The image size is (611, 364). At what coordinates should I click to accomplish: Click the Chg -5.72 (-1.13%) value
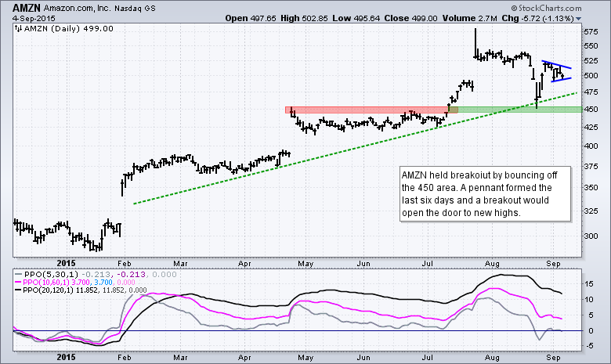pos(537,18)
